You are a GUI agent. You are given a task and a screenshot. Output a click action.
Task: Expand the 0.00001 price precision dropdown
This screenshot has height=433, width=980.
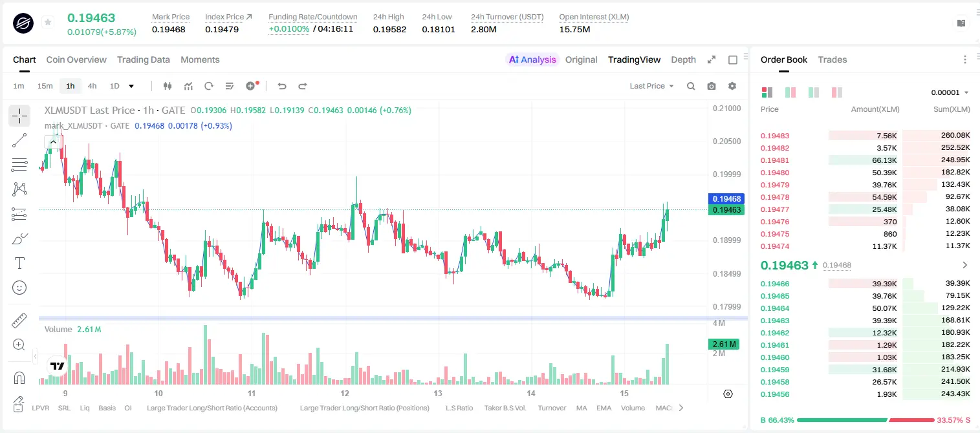(950, 92)
